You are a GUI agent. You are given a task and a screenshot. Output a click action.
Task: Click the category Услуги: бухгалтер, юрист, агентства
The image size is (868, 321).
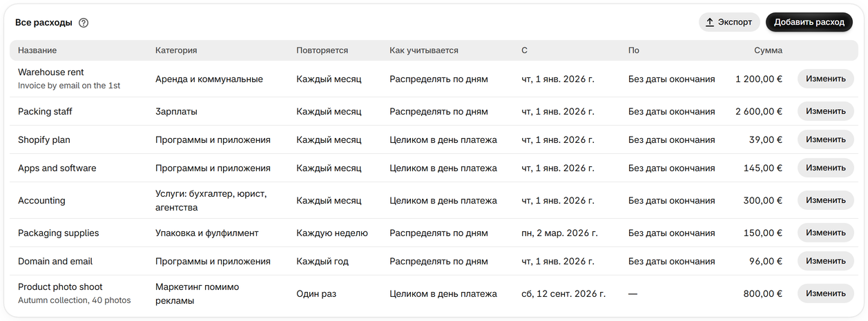[211, 200]
